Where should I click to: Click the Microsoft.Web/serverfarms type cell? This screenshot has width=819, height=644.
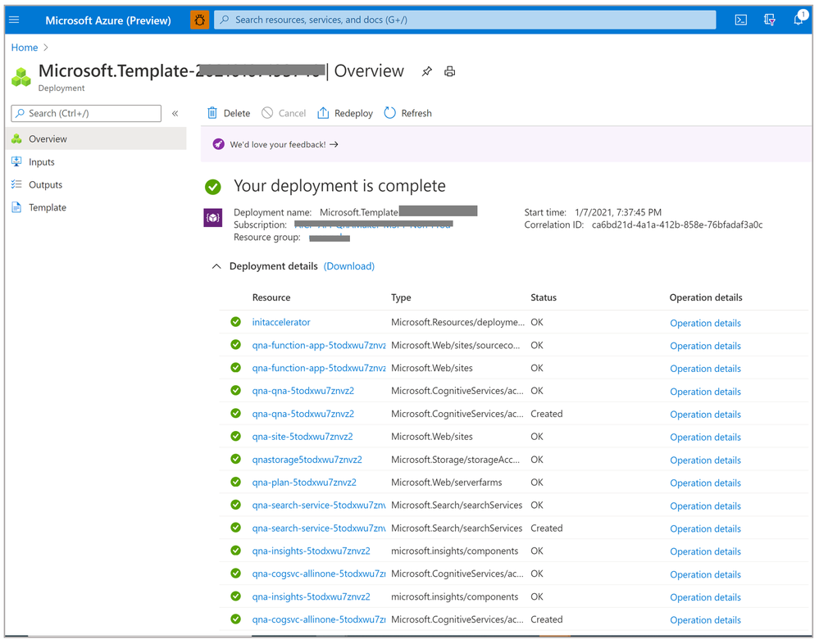447,483
